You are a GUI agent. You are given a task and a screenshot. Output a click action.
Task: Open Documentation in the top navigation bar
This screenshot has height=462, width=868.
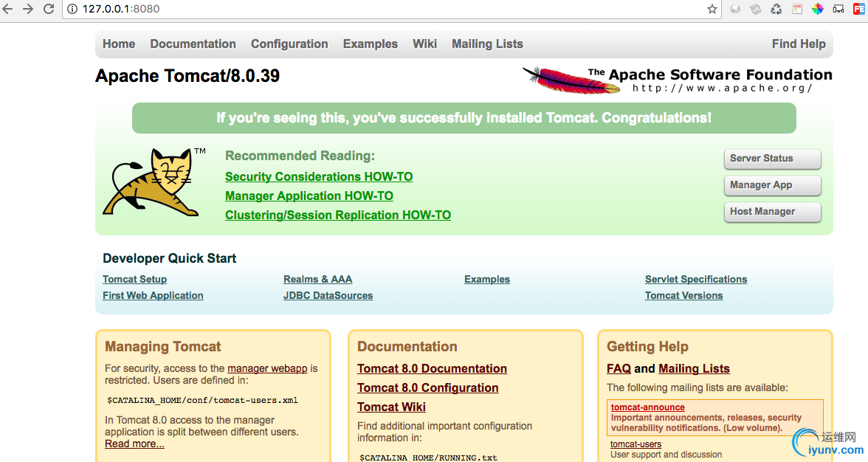193,44
